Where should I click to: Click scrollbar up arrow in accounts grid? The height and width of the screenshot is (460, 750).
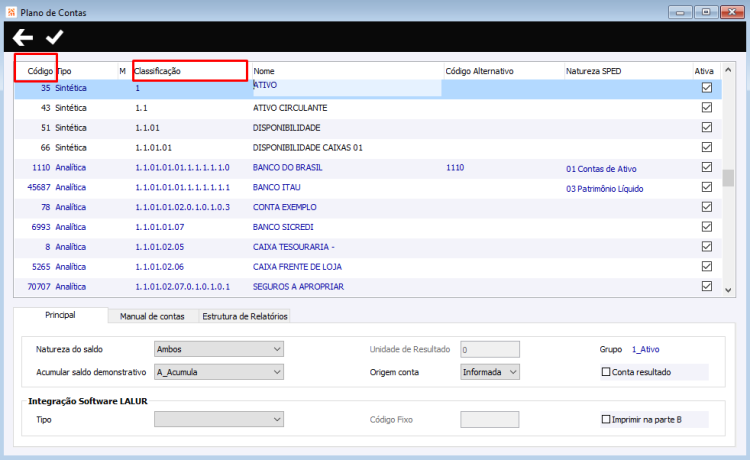pyautogui.click(x=728, y=70)
